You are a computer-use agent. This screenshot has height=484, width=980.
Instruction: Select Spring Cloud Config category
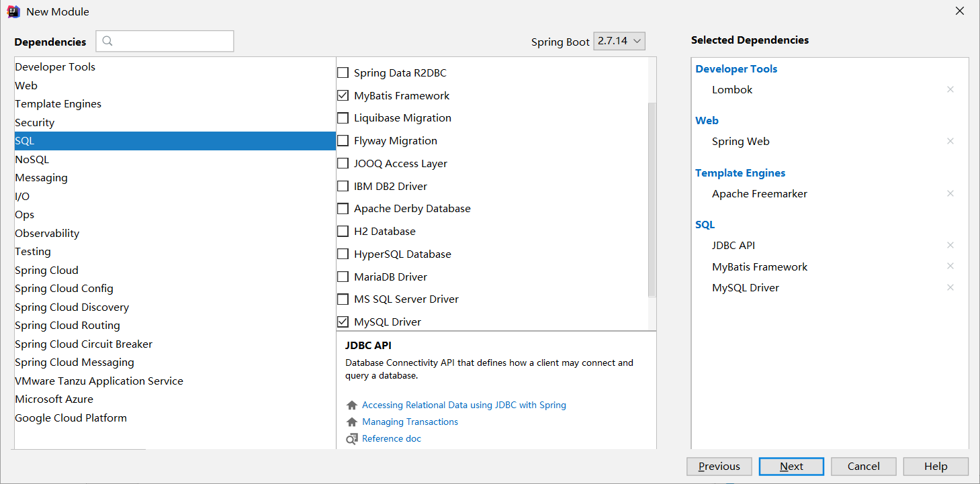coord(175,289)
